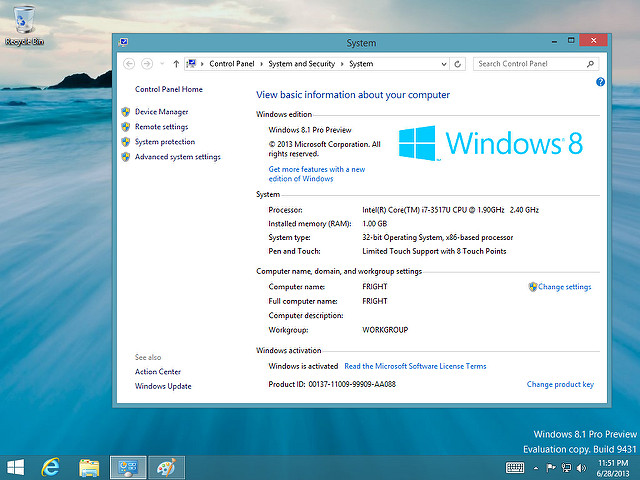The width and height of the screenshot is (640, 480).
Task: Go up one level with Up arrow
Action: (176, 64)
